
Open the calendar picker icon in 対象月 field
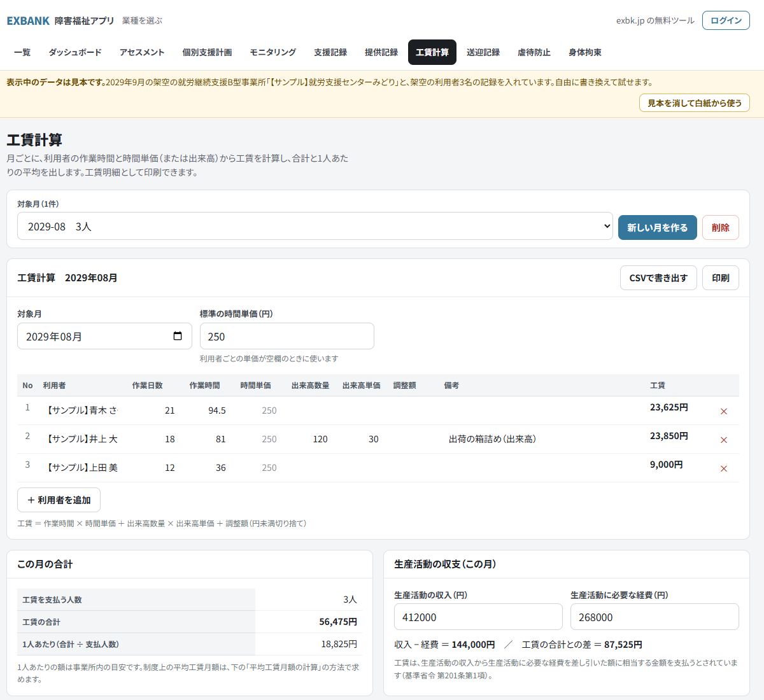click(178, 336)
